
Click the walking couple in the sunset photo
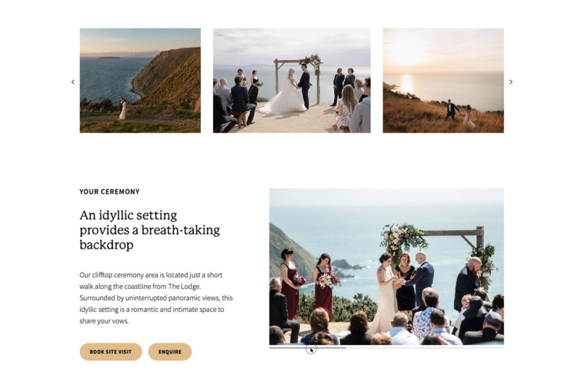460,112
